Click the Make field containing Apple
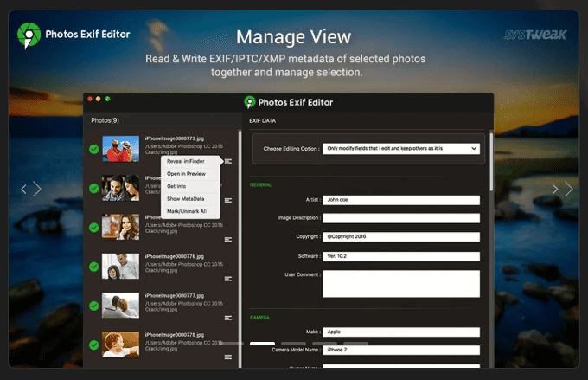Viewport: 588px width, 380px height. 401,332
